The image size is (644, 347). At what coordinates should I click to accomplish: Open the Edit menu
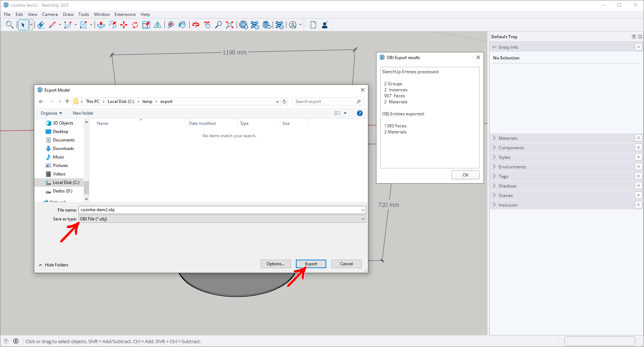pyautogui.click(x=19, y=15)
